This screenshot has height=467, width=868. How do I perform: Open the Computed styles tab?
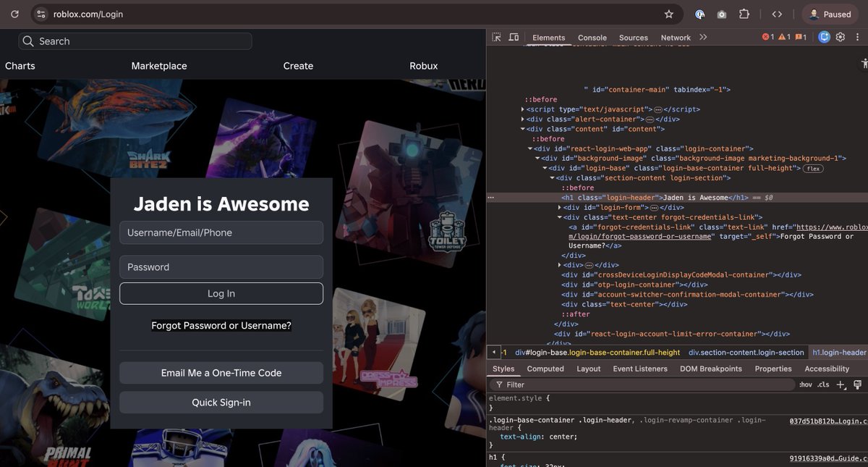(x=545, y=369)
